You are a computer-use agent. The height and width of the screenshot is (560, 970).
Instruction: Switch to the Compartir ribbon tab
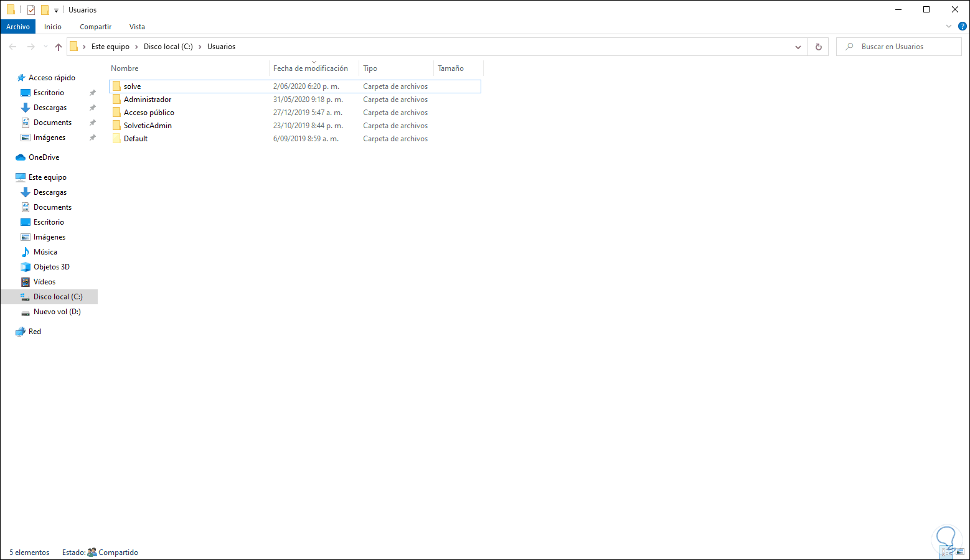click(x=96, y=27)
